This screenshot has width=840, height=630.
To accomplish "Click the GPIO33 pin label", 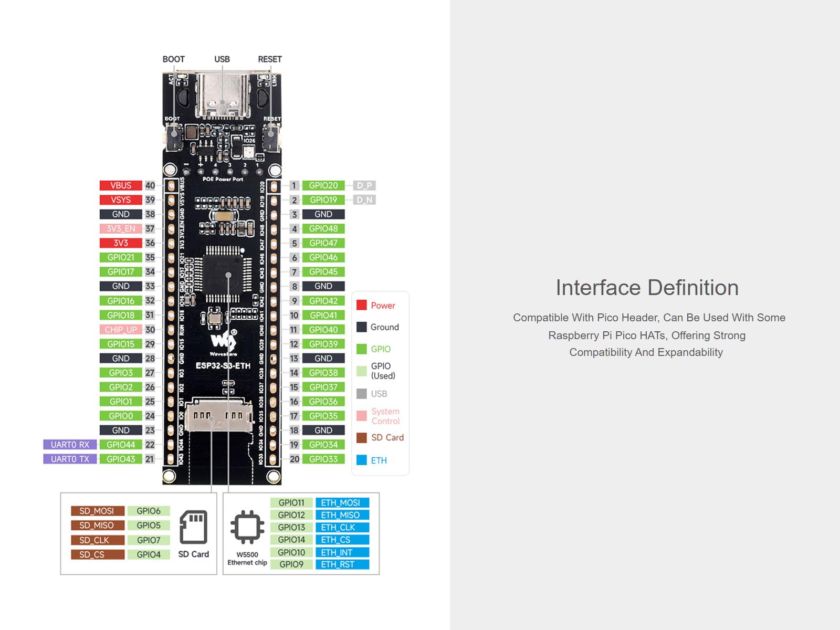I will click(323, 459).
